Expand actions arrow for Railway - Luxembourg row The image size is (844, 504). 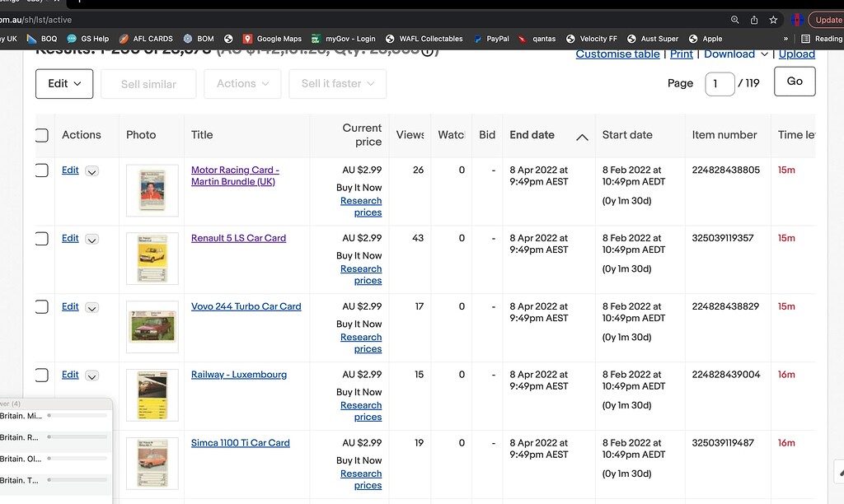pos(92,376)
